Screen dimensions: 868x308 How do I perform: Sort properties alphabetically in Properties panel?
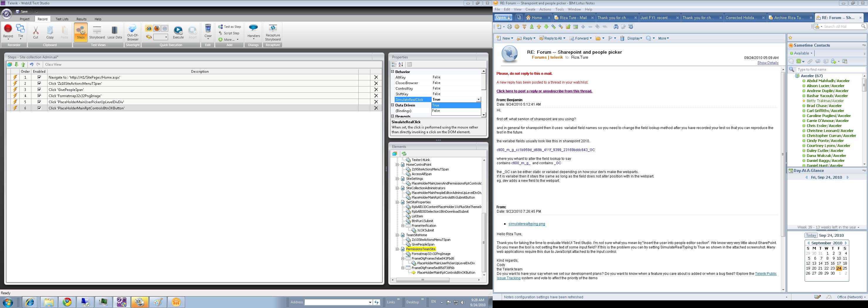[401, 64]
